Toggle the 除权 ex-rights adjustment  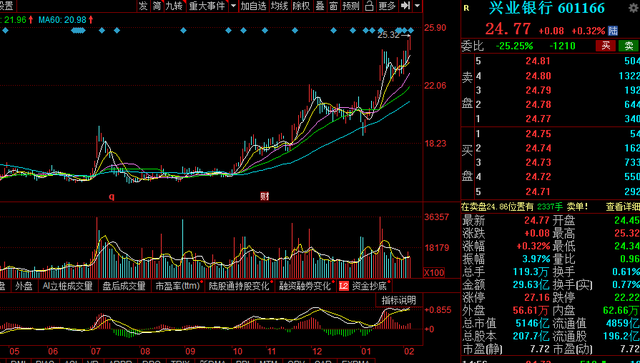click(302, 6)
